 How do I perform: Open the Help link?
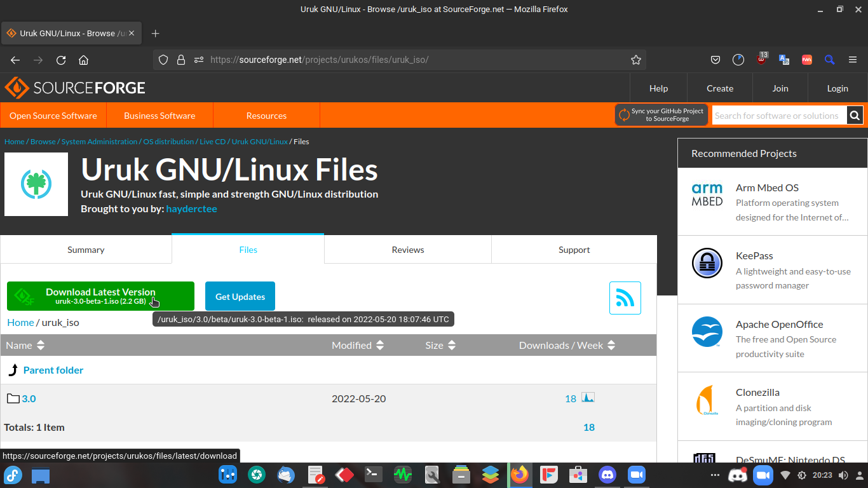coord(659,88)
